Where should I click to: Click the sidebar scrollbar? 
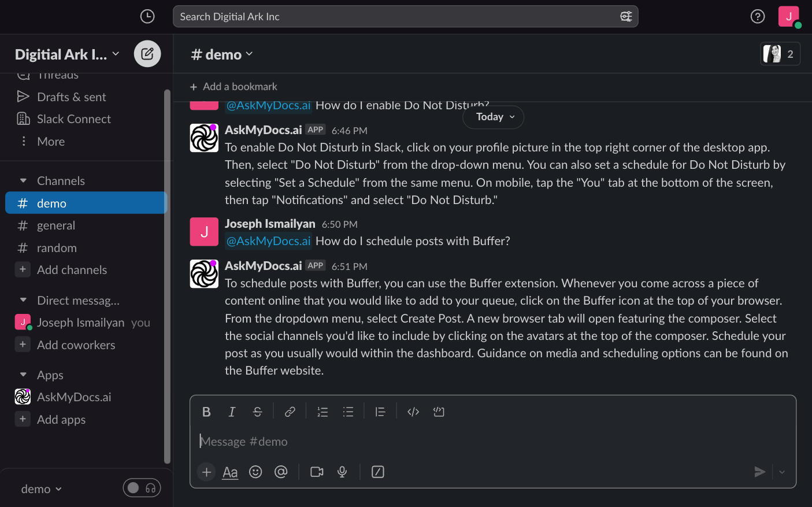(x=168, y=276)
